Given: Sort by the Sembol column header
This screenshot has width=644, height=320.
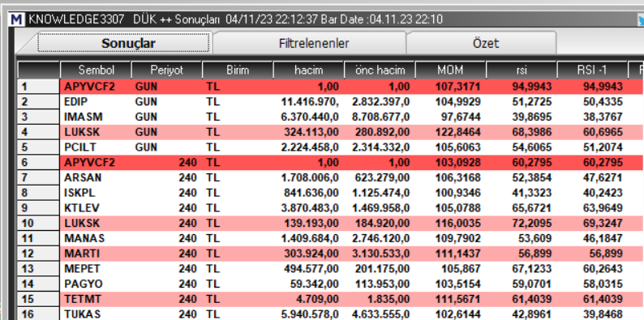Looking at the screenshot, I should 96,70.
